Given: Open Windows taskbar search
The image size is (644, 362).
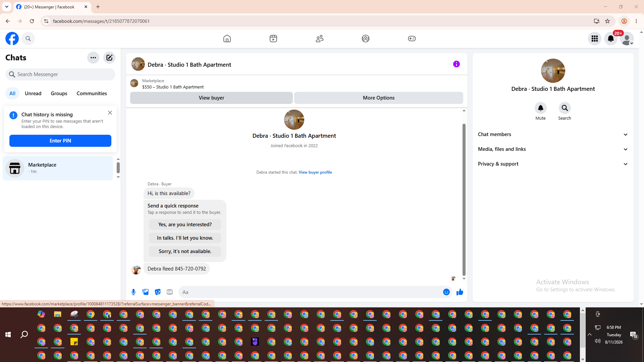Looking at the screenshot, I should coord(24,335).
